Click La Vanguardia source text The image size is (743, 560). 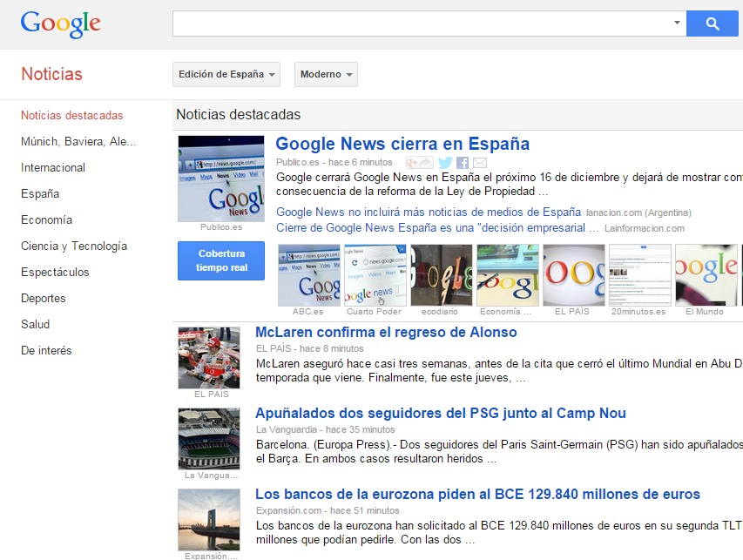[287, 429]
